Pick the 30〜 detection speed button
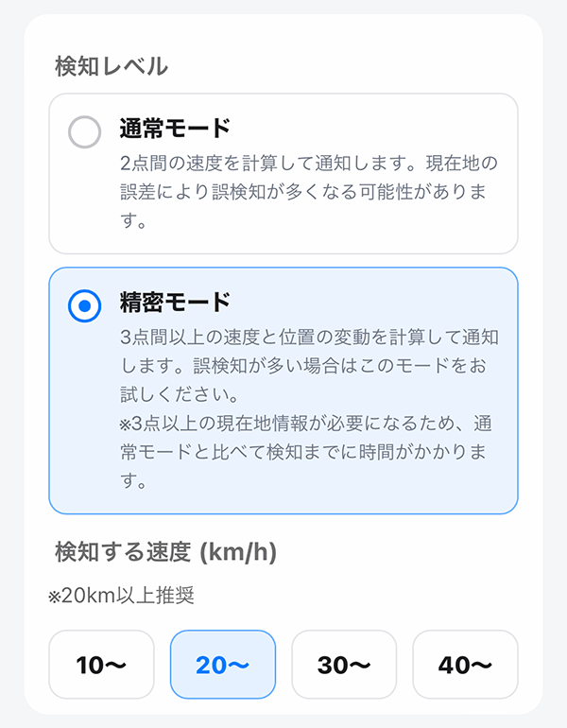 pos(344,665)
